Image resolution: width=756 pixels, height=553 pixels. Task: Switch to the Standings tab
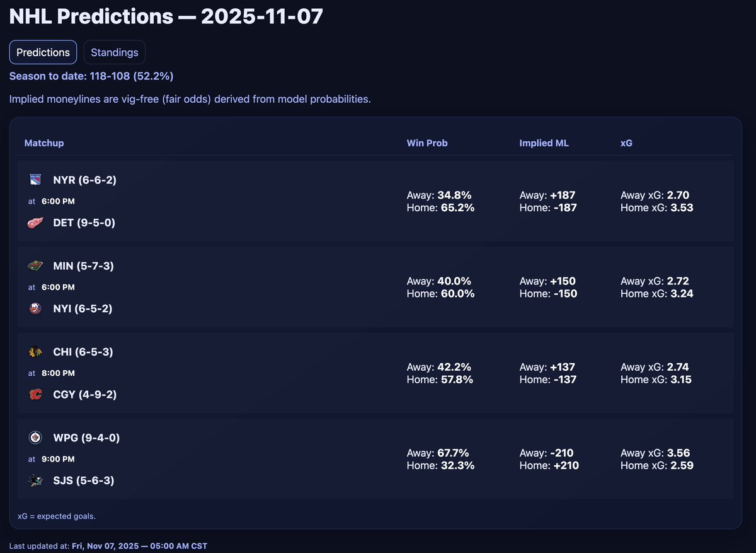[x=115, y=52]
